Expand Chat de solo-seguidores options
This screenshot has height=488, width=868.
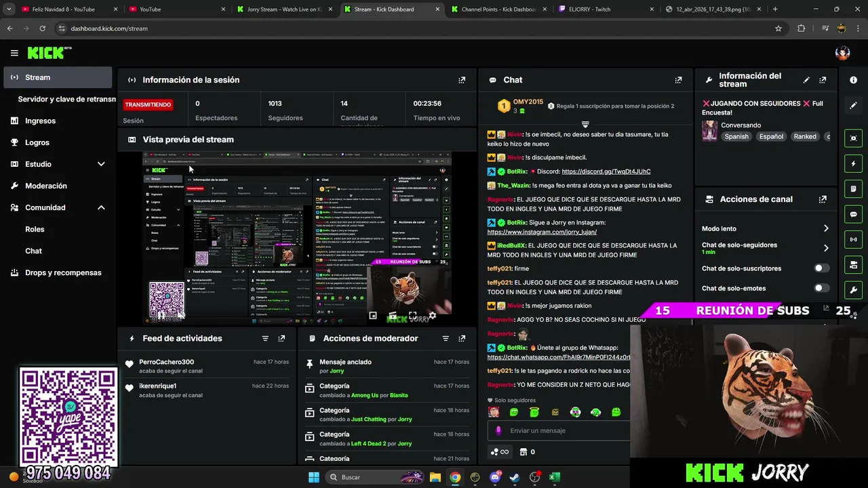(825, 248)
